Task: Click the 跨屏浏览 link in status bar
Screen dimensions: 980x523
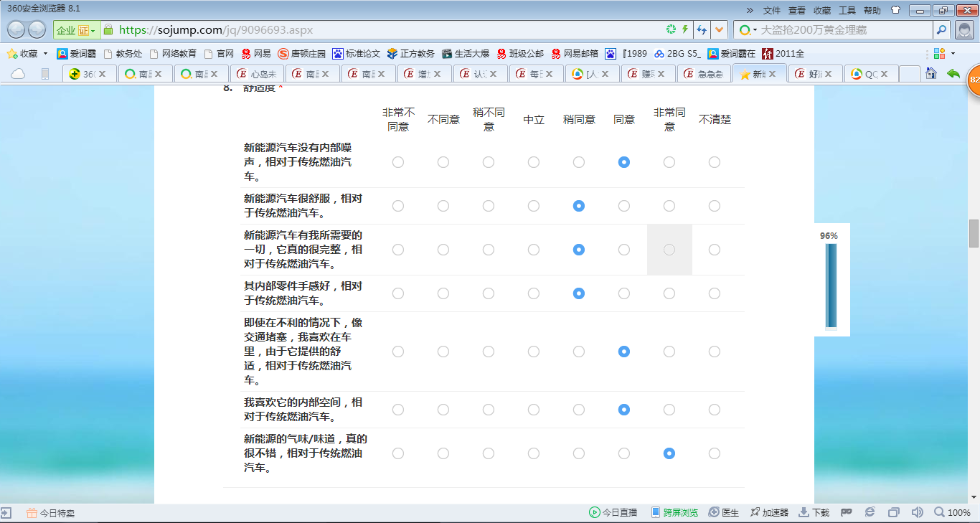Action: pos(674,512)
